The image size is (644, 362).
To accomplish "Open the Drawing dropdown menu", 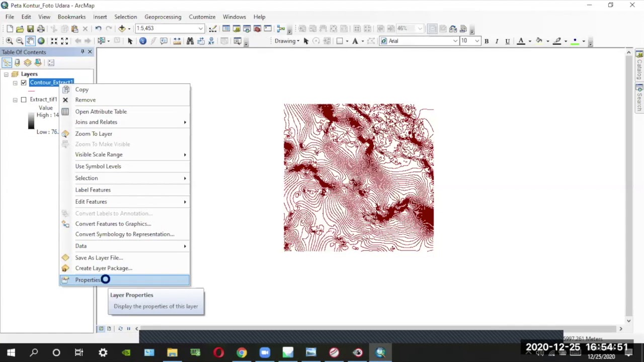I will 287,41.
